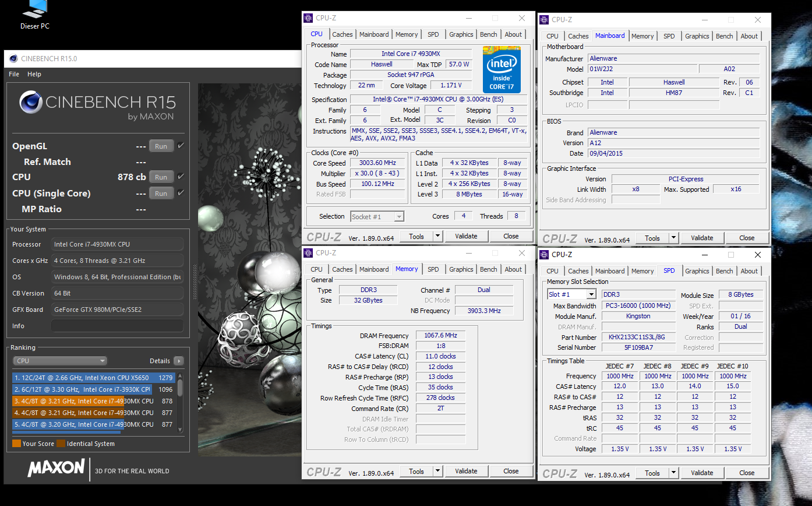Viewport: 812px width, 506px height.
Task: Toggle the CPU (Single Core) test checkmark
Action: (x=181, y=193)
